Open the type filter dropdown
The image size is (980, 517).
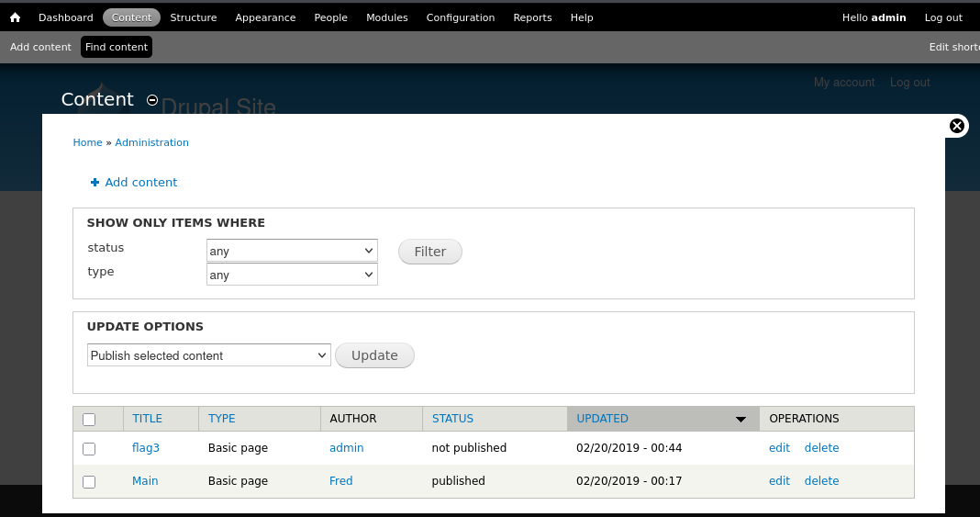[292, 275]
